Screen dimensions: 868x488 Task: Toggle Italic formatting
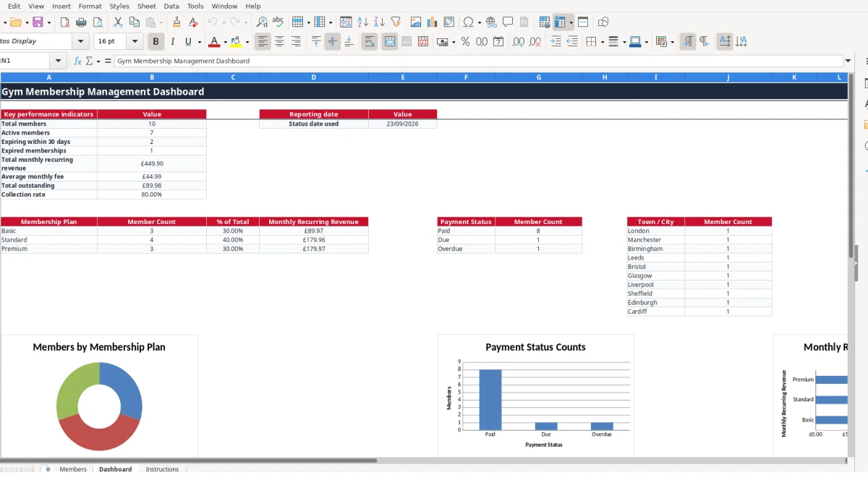coord(172,42)
